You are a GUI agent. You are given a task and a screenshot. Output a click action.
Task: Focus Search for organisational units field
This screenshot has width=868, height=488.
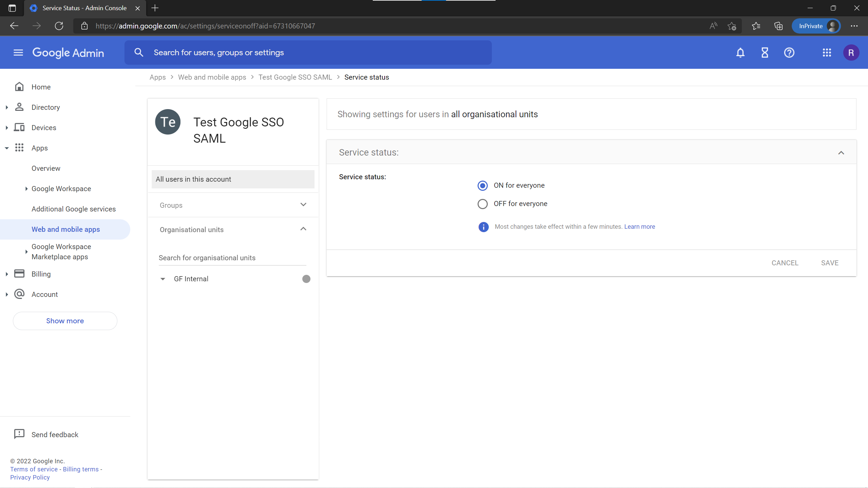pos(232,258)
